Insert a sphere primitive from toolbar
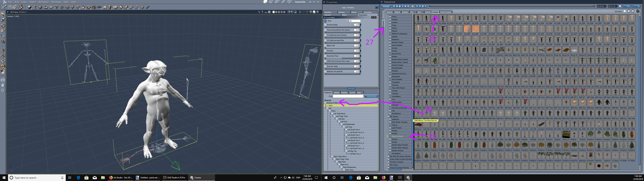This screenshot has width=644, height=181. tap(29, 7)
